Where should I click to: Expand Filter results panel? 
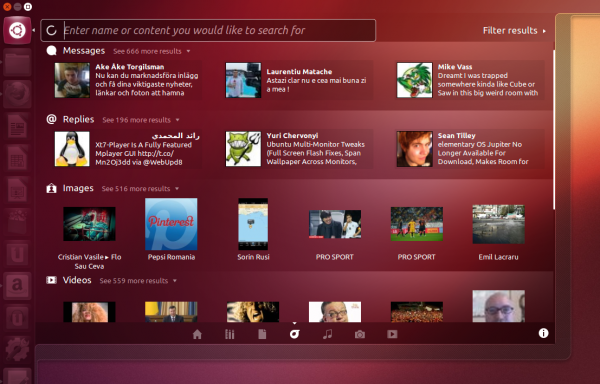click(x=514, y=31)
